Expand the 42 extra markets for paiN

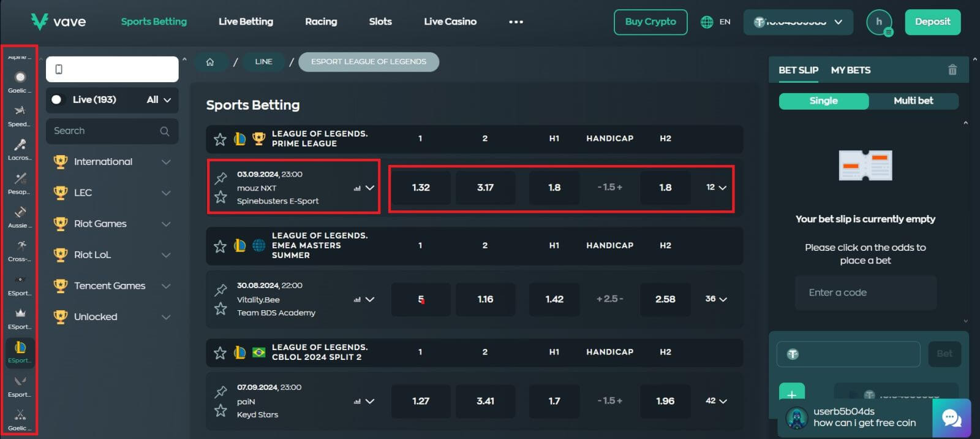coord(716,401)
